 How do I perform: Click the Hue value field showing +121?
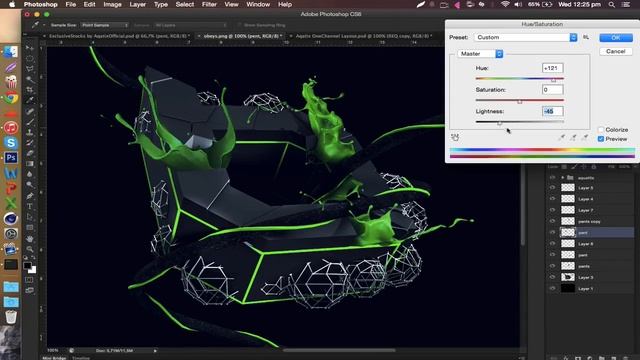pos(553,68)
